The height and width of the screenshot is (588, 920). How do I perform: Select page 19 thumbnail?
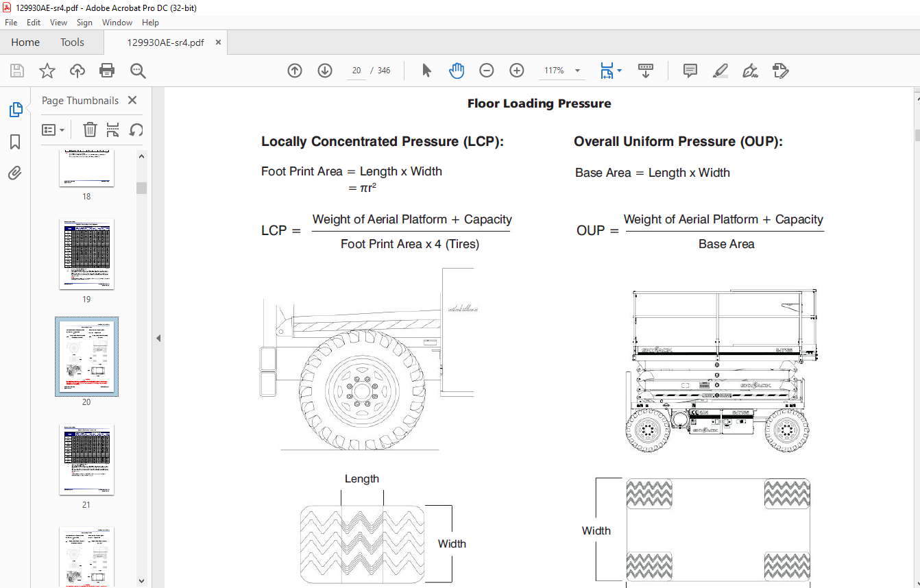point(86,254)
